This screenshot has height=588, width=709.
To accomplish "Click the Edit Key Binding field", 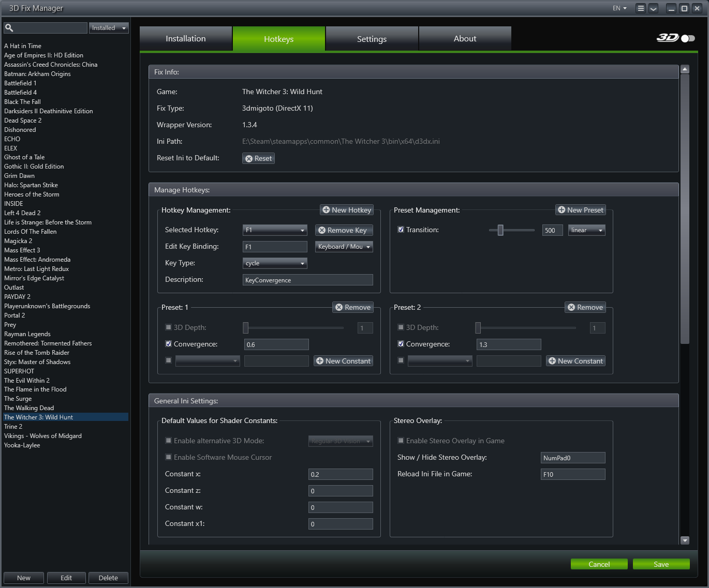I will [x=275, y=247].
